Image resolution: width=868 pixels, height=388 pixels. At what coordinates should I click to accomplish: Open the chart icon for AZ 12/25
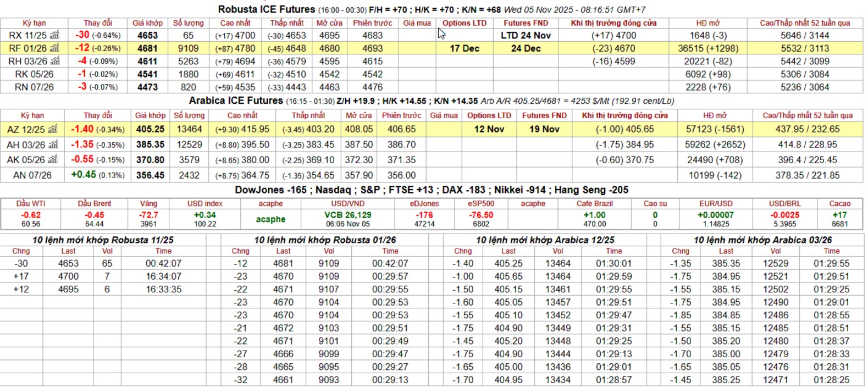point(53,130)
